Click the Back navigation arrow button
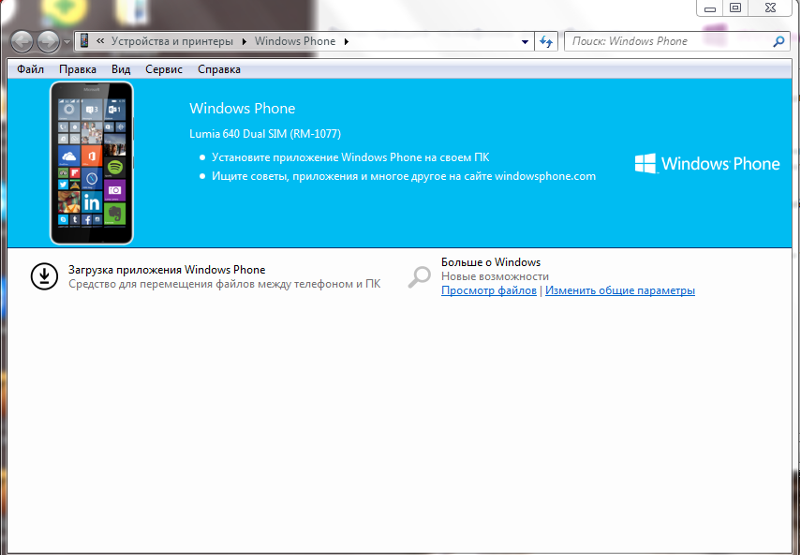This screenshot has width=800, height=555. (x=23, y=42)
